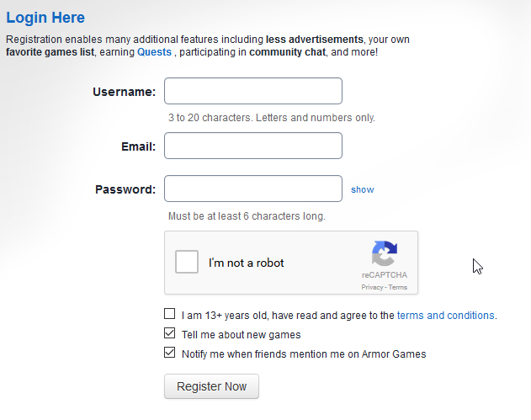The image size is (531, 420).
Task: Follow the Quests link
Action: pyautogui.click(x=155, y=52)
